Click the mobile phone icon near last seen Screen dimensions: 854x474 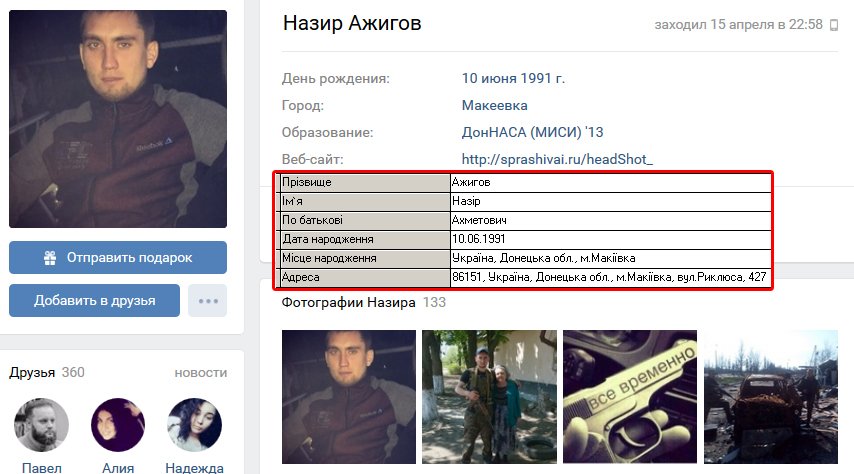tap(834, 25)
